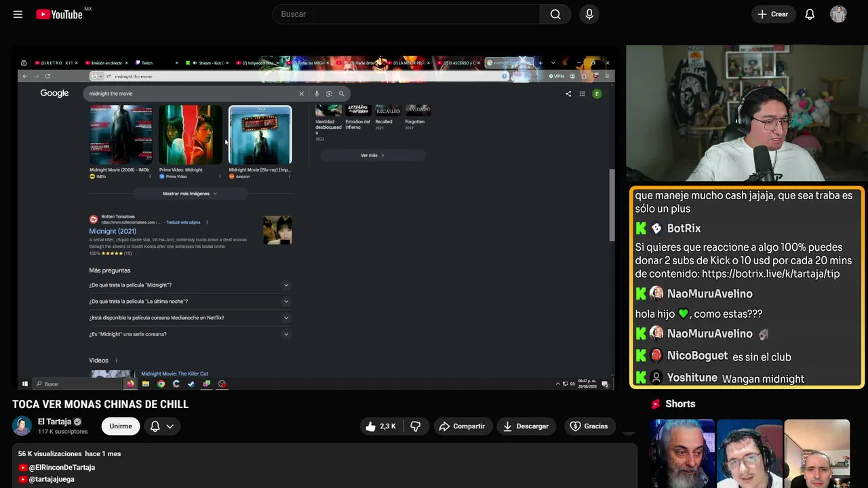This screenshot has height=488, width=868.
Task: Click the Prime Video: Midnight image
Action: [191, 134]
